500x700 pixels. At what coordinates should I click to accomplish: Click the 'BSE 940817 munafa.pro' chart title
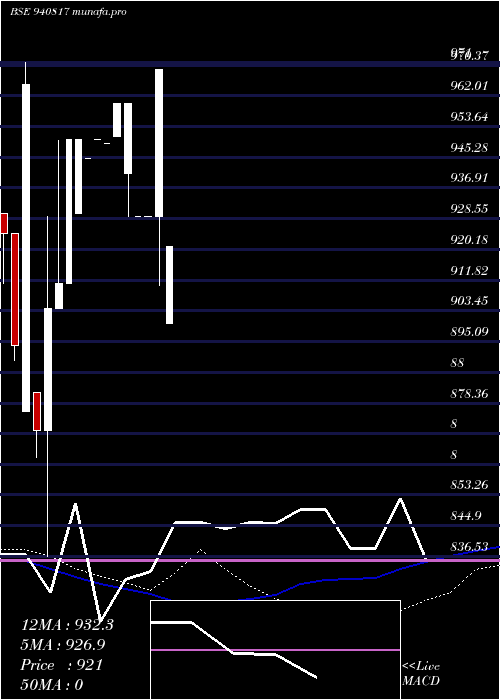click(x=68, y=12)
